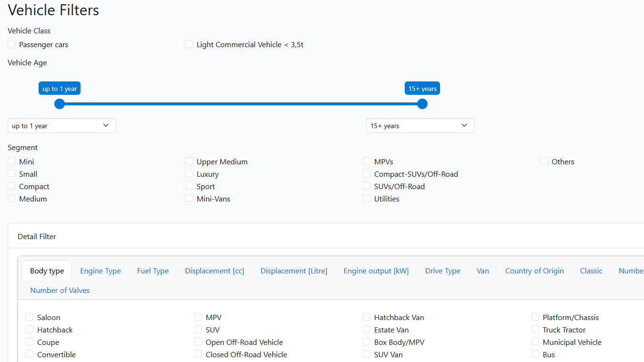Enable Light Commercial Vehicle < 3,5t option
Screen dimensions: 644x362
(189, 44)
